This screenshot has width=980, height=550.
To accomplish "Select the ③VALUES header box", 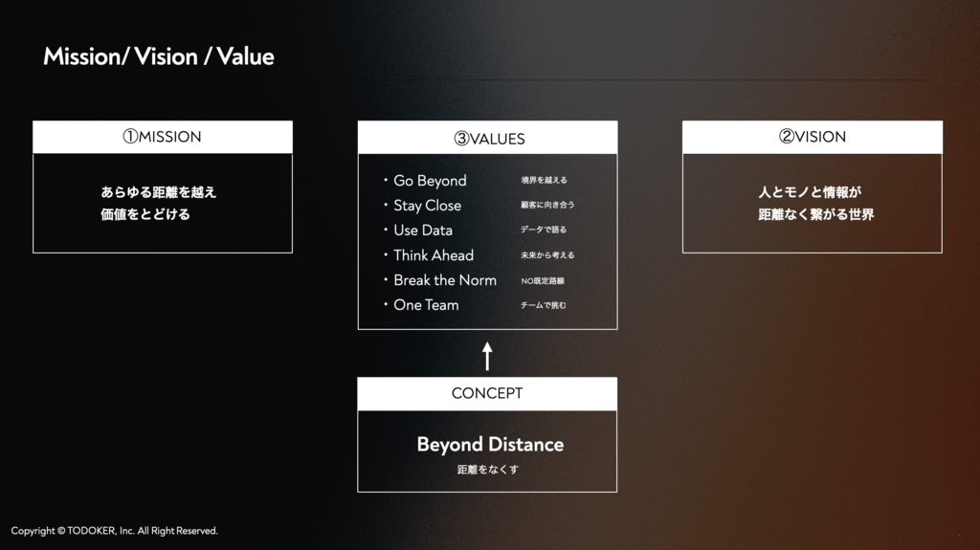I will (487, 138).
